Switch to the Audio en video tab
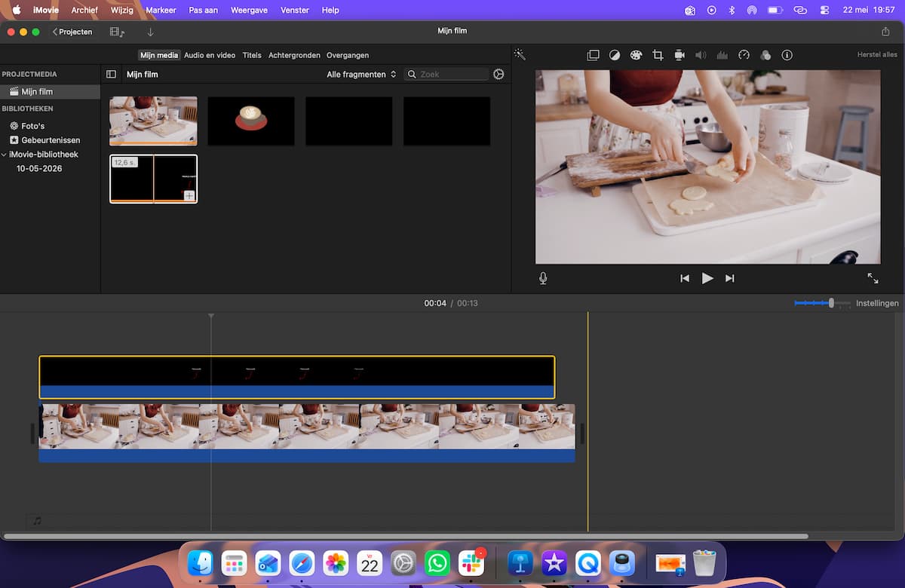905x588 pixels. click(x=210, y=55)
